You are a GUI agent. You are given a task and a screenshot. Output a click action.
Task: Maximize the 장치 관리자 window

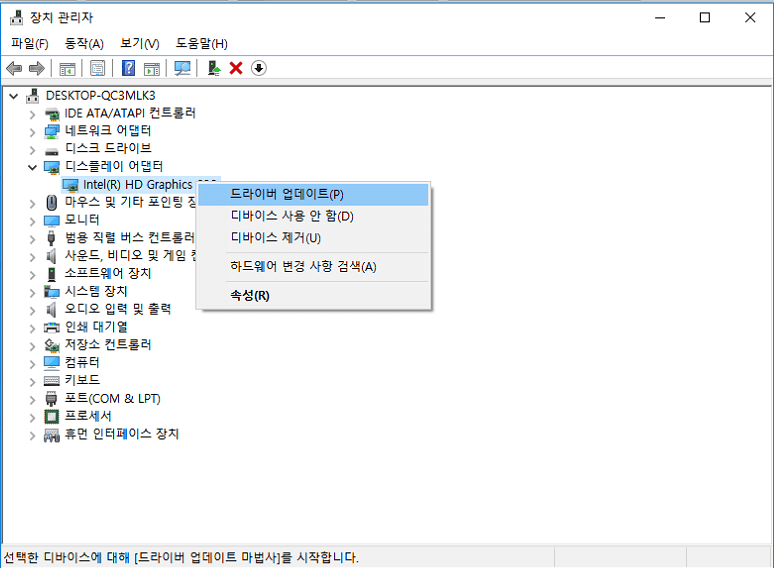coord(705,18)
